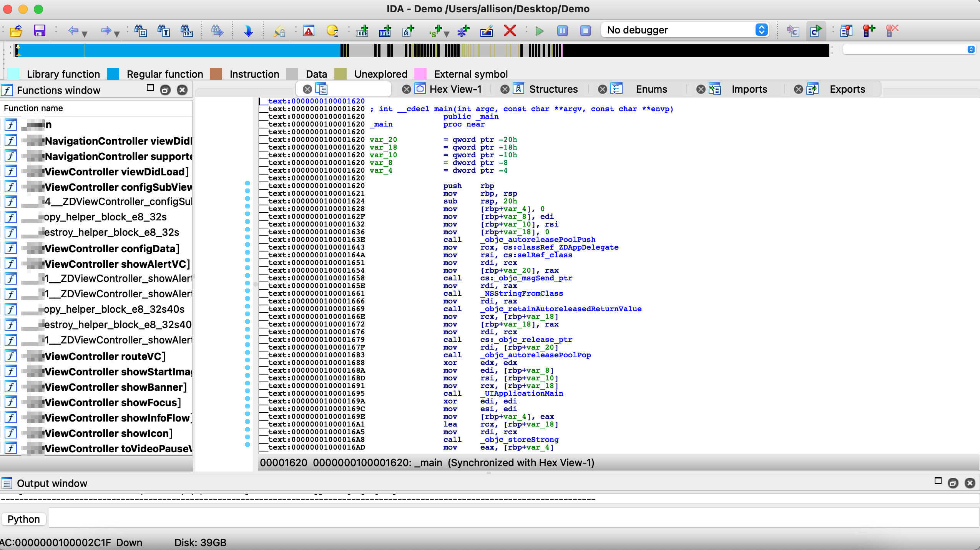This screenshot has height=550, width=980.
Task: Click the Python console button
Action: click(23, 519)
